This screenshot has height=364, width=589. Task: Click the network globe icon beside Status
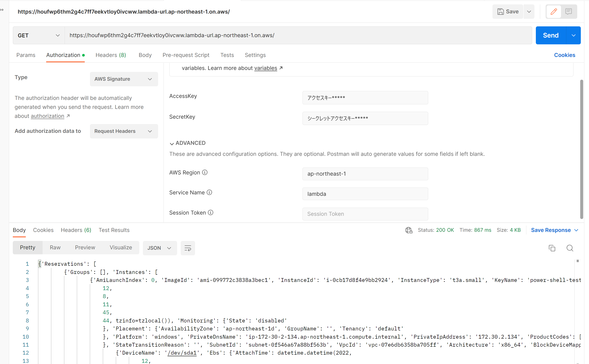point(409,230)
